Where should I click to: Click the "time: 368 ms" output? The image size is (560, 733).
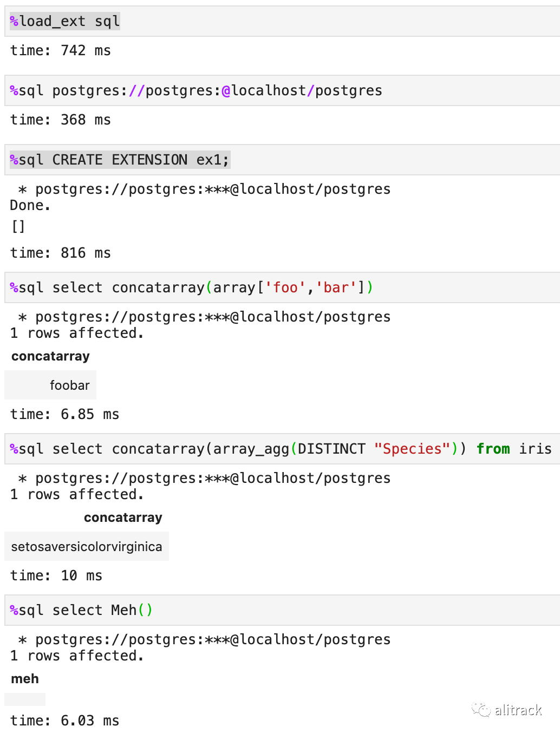pyautogui.click(x=61, y=120)
